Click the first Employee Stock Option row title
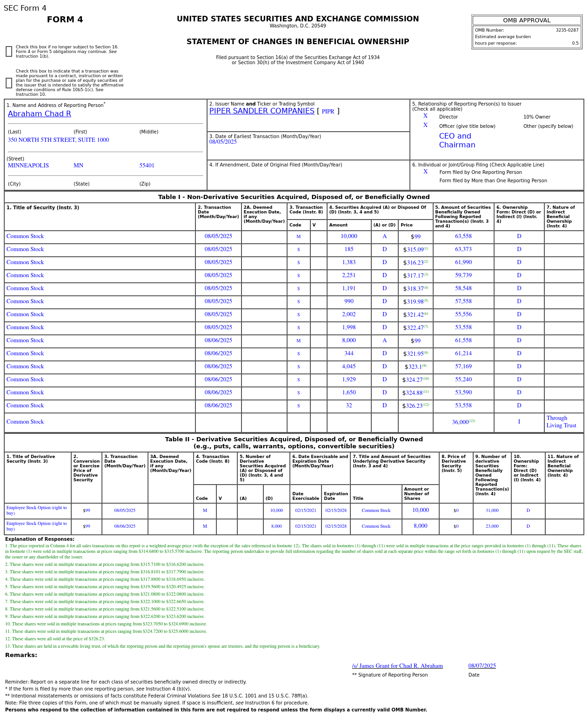Image resolution: width=588 pixels, height=724 pixels. 37,511
